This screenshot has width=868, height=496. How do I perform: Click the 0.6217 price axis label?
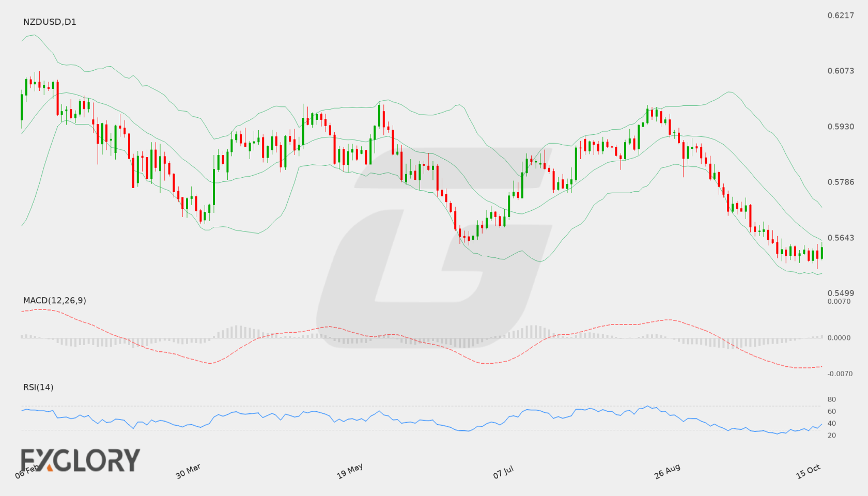(x=841, y=16)
